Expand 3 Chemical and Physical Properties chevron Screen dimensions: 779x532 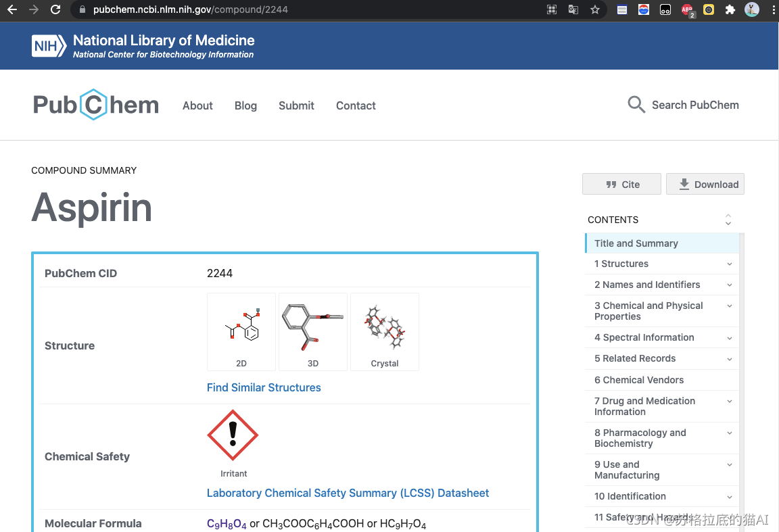tap(730, 306)
